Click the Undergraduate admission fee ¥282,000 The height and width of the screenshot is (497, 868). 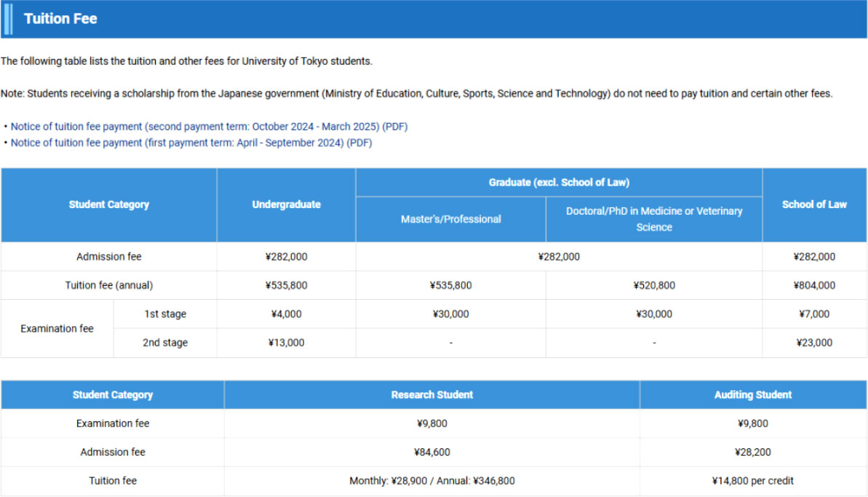point(286,257)
